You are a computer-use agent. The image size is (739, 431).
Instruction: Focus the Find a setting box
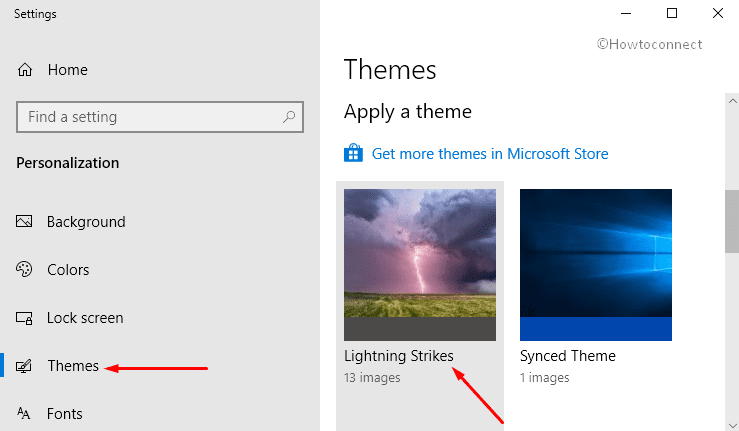[160, 116]
